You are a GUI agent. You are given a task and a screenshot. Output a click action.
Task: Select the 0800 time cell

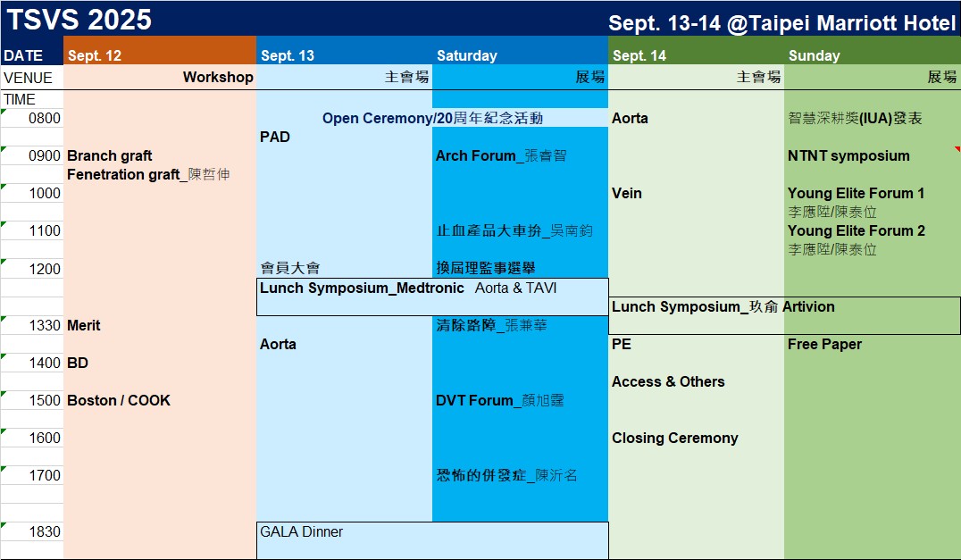point(32,118)
